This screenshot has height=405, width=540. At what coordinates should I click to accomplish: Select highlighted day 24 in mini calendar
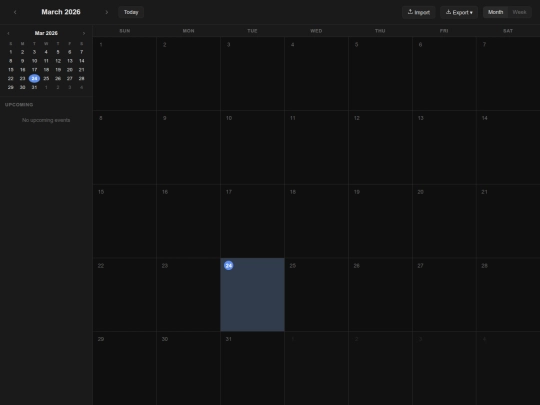coord(34,79)
